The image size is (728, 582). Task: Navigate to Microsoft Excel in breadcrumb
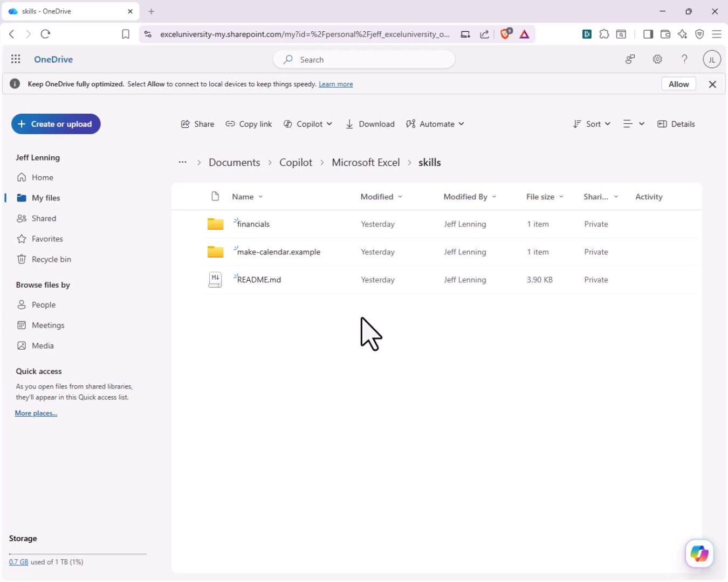tap(366, 162)
